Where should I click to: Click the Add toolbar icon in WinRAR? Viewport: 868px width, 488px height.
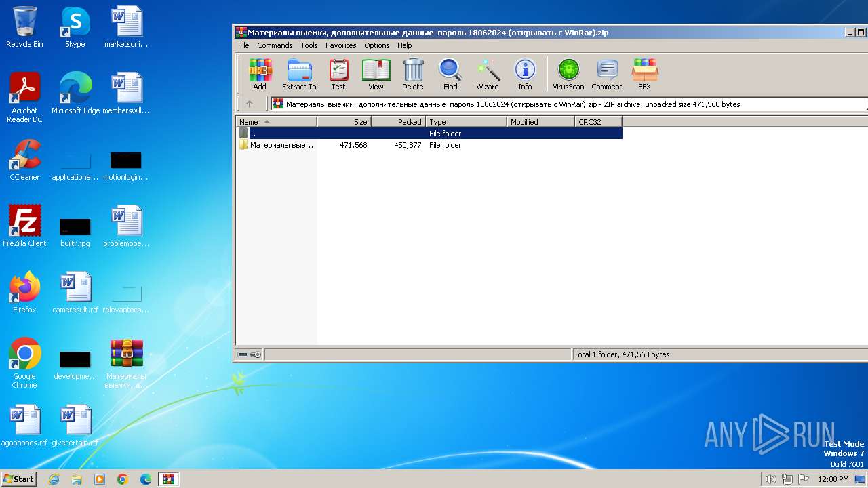coord(260,74)
